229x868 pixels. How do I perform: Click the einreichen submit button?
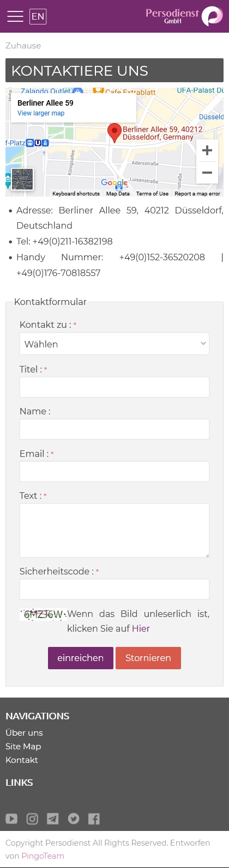pyautogui.click(x=81, y=658)
